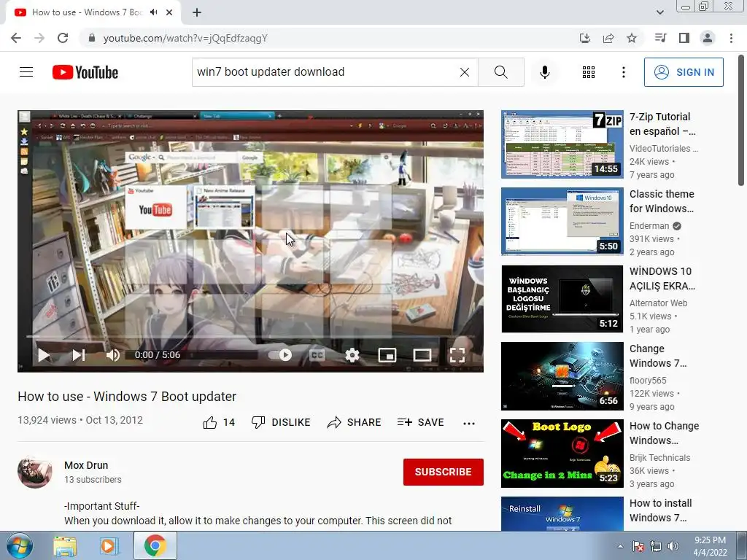
Task: Open the tab search chevron
Action: [x=659, y=12]
